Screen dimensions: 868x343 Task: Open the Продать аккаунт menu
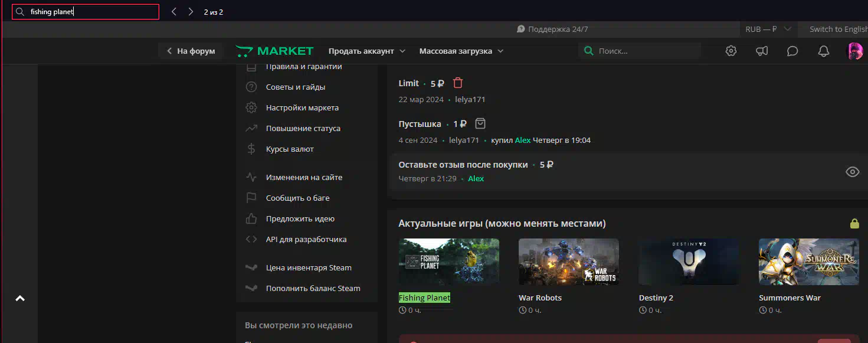pyautogui.click(x=367, y=51)
